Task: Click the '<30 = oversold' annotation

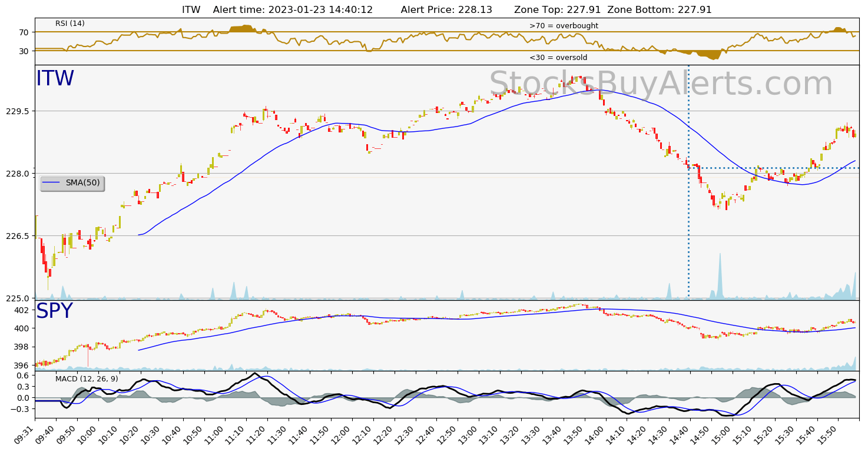Action: click(558, 58)
